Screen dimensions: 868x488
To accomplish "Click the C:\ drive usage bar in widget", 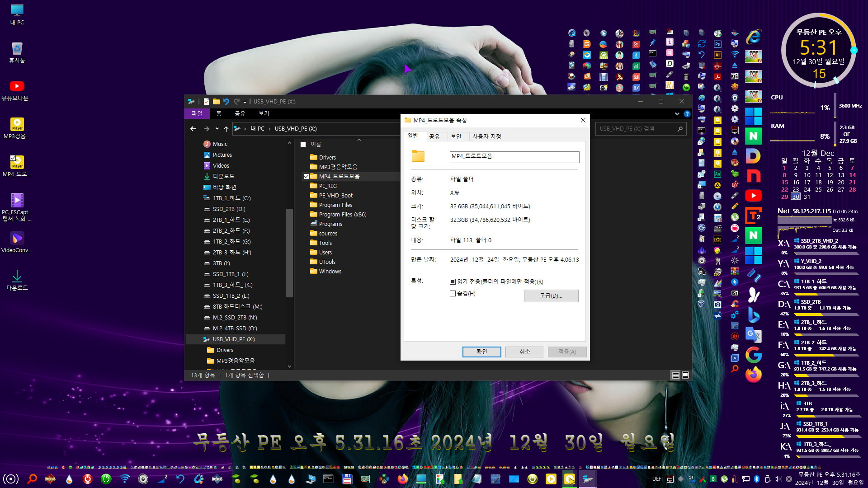I will click(827, 294).
